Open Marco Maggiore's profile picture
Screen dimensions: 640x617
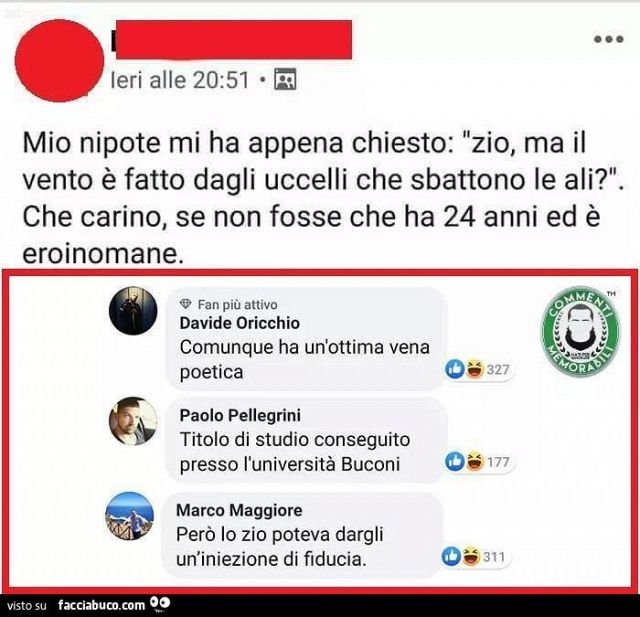pos(130,516)
